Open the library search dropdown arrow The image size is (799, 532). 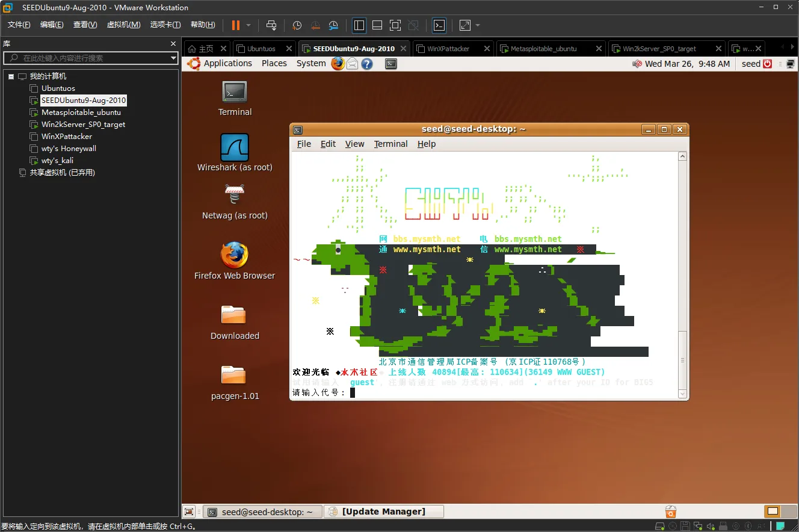[173, 58]
